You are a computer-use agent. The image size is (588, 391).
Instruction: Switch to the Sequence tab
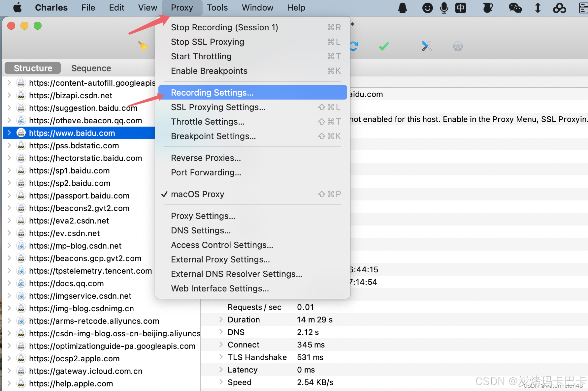91,68
